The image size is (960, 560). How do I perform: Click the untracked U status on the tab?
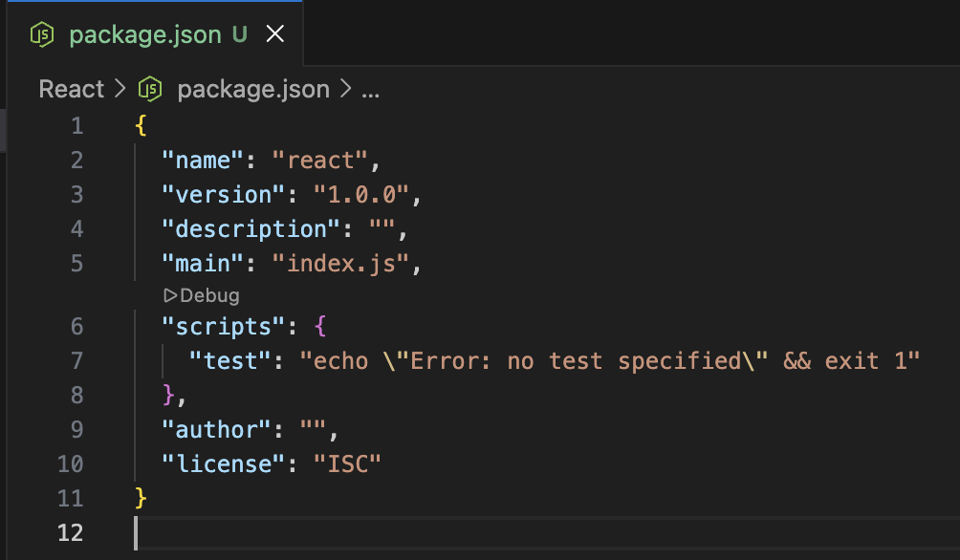(239, 35)
